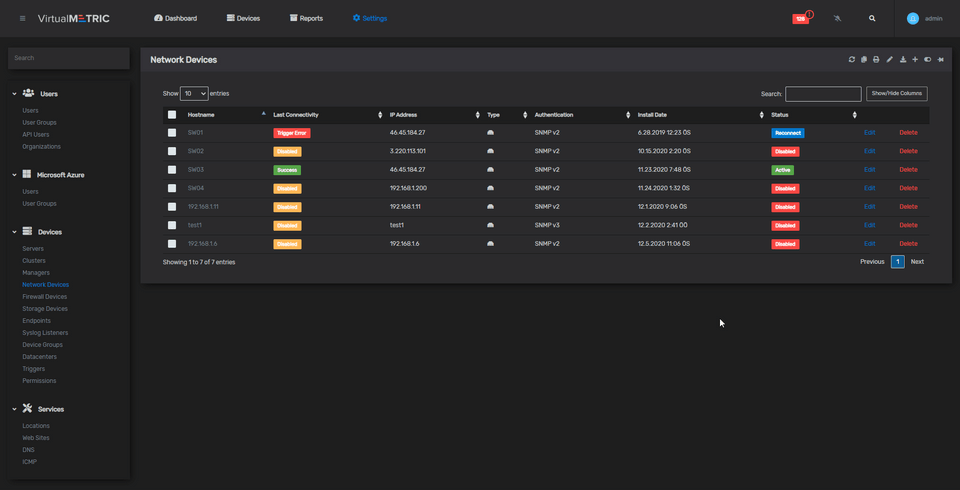Image resolution: width=960 pixels, height=490 pixels.
Task: Click the table Search input box
Action: pos(823,94)
